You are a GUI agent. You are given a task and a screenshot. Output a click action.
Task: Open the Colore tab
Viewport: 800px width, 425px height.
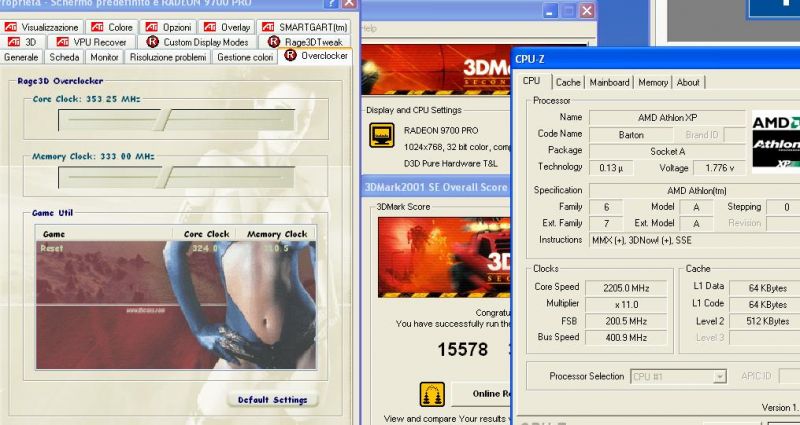[112, 27]
